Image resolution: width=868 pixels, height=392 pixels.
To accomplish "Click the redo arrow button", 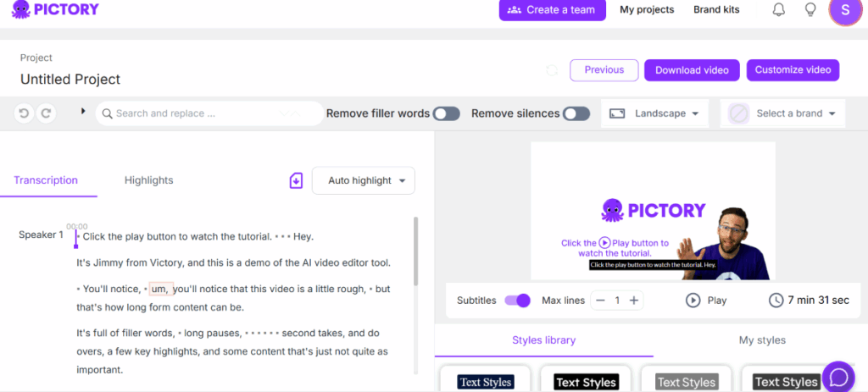I will click(x=46, y=113).
